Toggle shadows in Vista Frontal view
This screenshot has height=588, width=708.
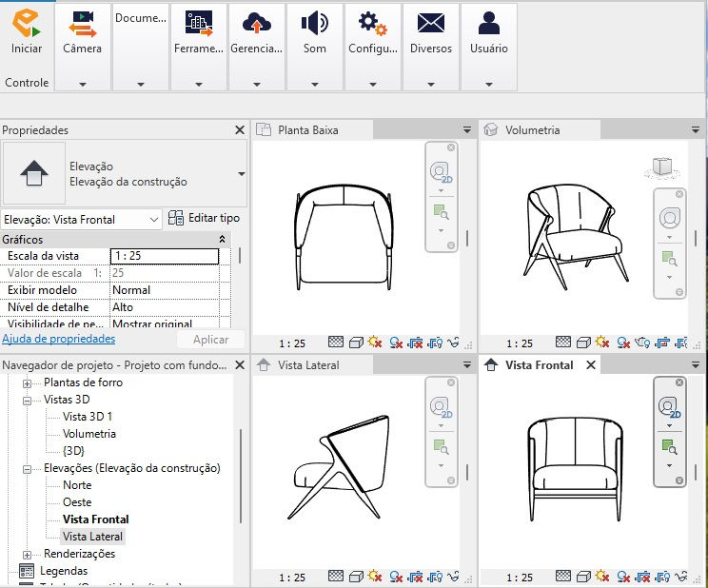(x=623, y=577)
